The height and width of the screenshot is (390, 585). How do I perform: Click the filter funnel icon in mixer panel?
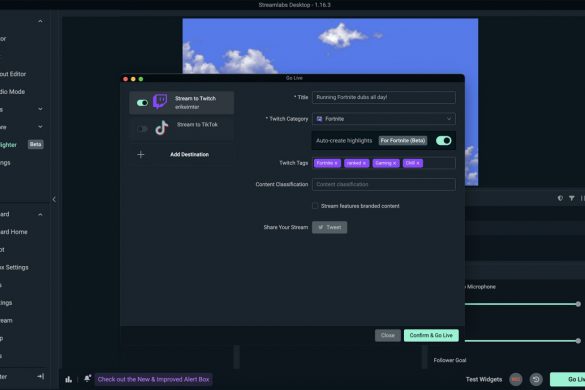click(x=572, y=198)
